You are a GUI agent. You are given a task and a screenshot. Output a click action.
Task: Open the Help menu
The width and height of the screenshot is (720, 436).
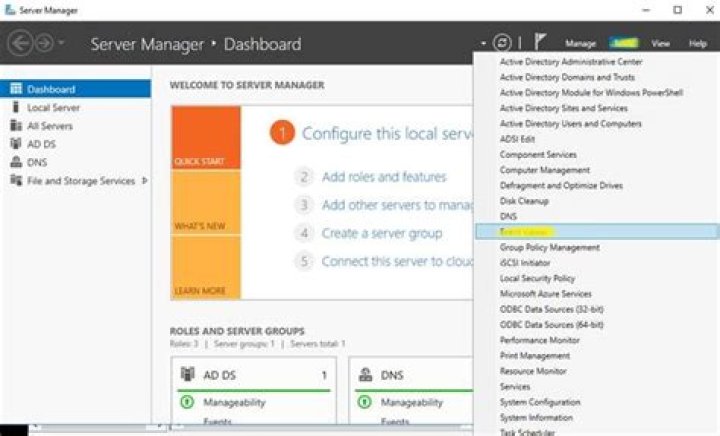click(x=698, y=44)
